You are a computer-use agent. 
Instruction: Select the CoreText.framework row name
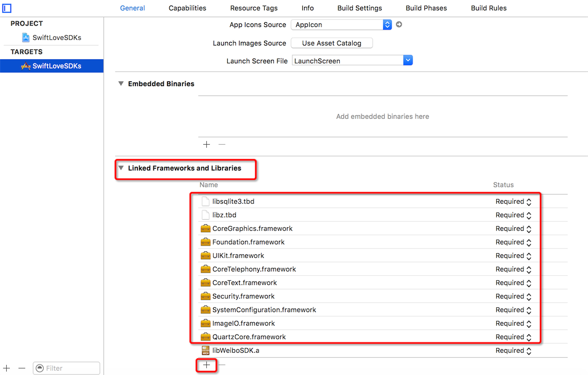click(244, 283)
